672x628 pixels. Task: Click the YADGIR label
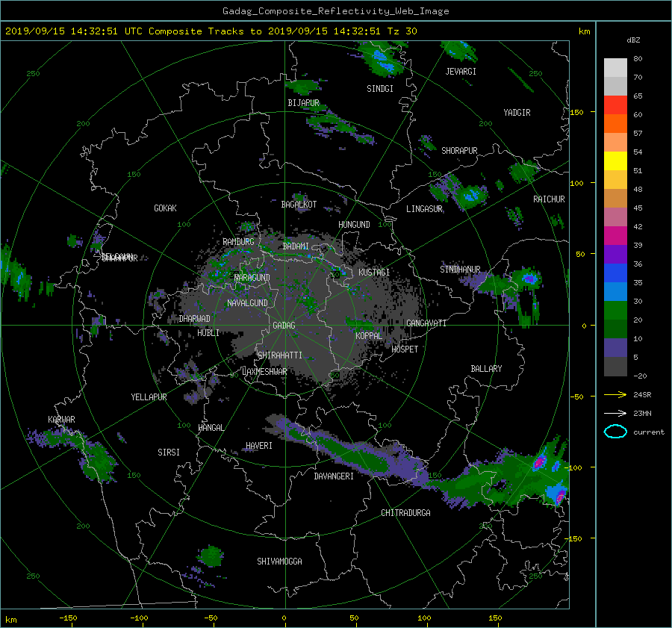tap(517, 113)
